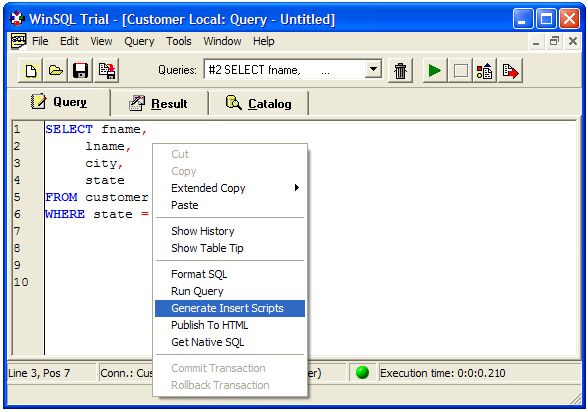The image size is (588, 412).
Task: Click the SELECT keyword on line 1
Action: (69, 129)
